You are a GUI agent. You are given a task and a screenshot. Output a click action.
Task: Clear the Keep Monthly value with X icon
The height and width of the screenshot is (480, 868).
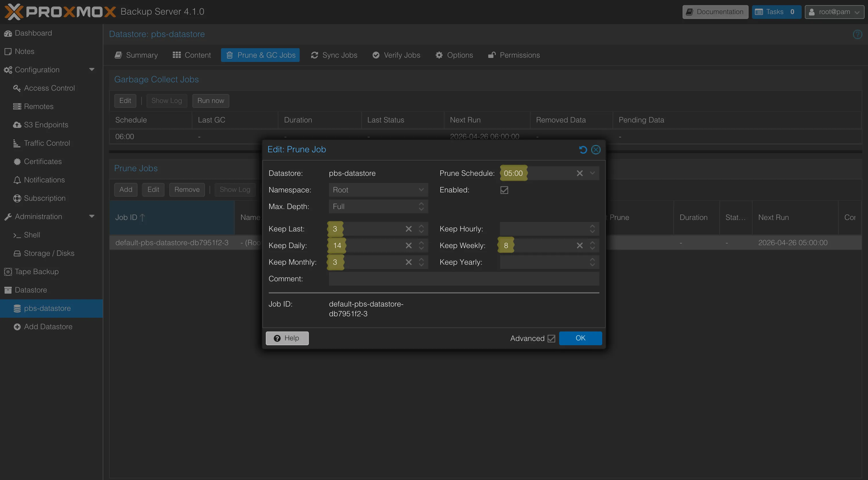(408, 262)
